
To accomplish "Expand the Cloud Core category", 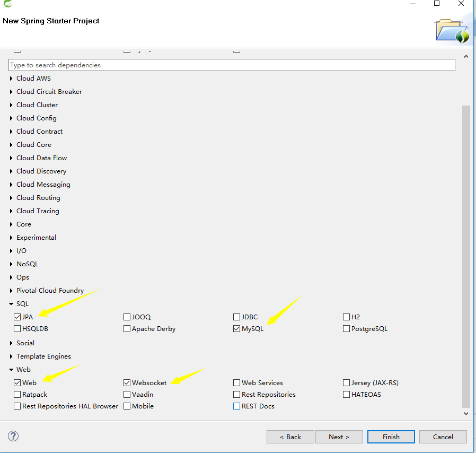I will 11,145.
